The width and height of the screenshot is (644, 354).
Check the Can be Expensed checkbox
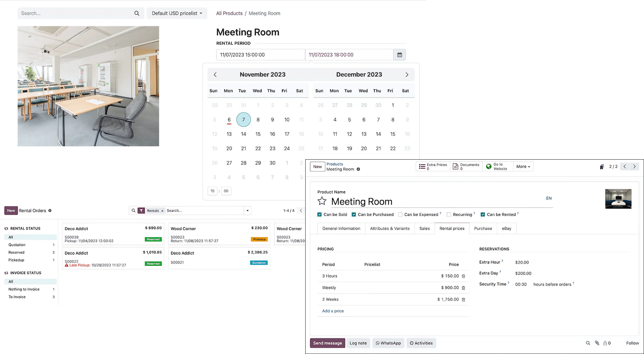(x=400, y=214)
